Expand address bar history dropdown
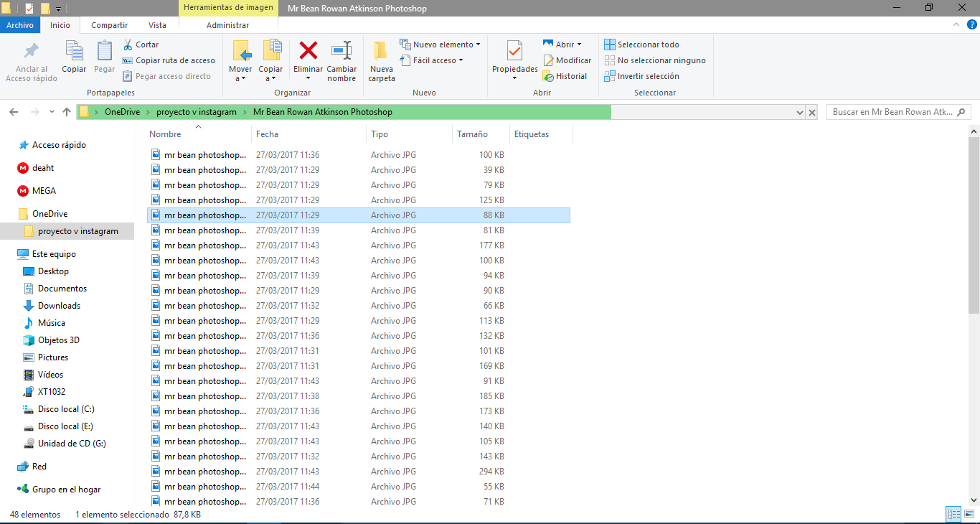The width and height of the screenshot is (980, 524). (x=800, y=113)
